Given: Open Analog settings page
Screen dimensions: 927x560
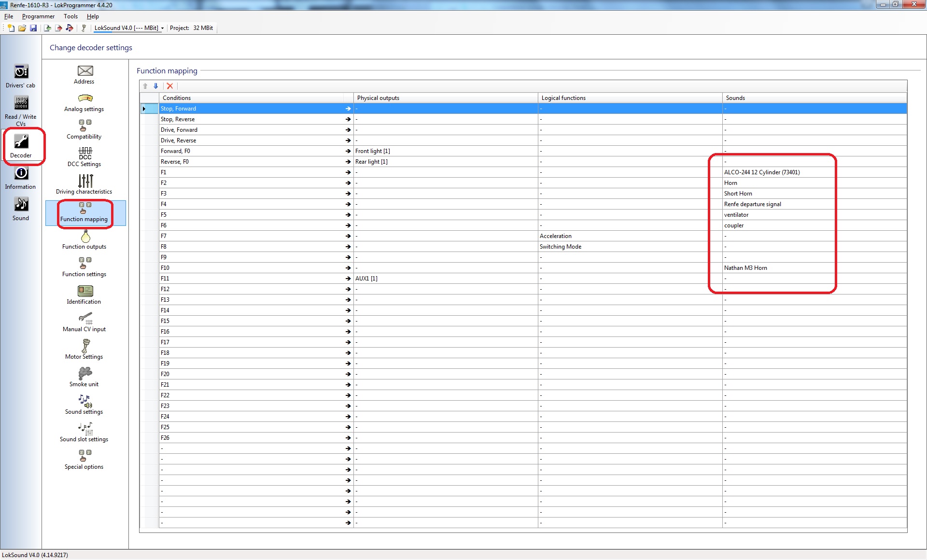Looking at the screenshot, I should pyautogui.click(x=84, y=103).
